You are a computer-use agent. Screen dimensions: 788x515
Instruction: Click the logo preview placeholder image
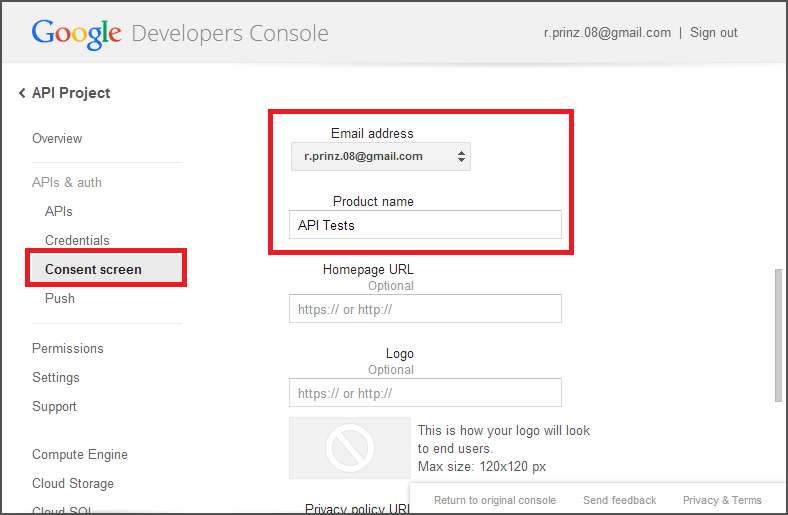coord(350,448)
